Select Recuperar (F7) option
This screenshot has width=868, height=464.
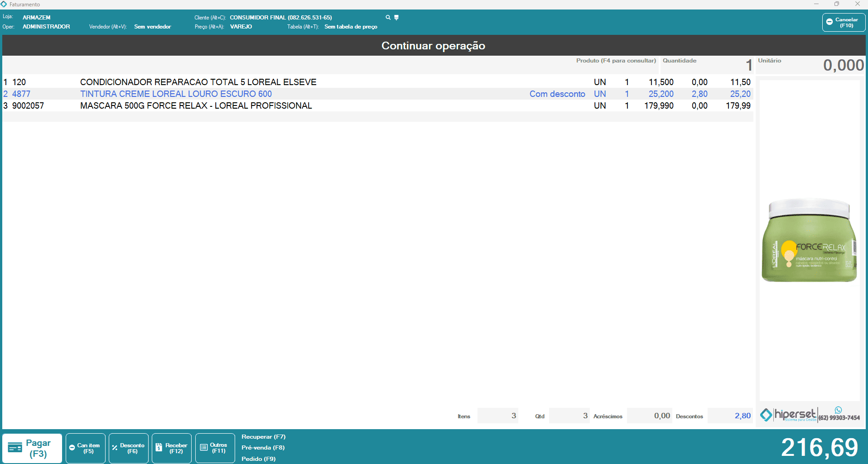(263, 437)
